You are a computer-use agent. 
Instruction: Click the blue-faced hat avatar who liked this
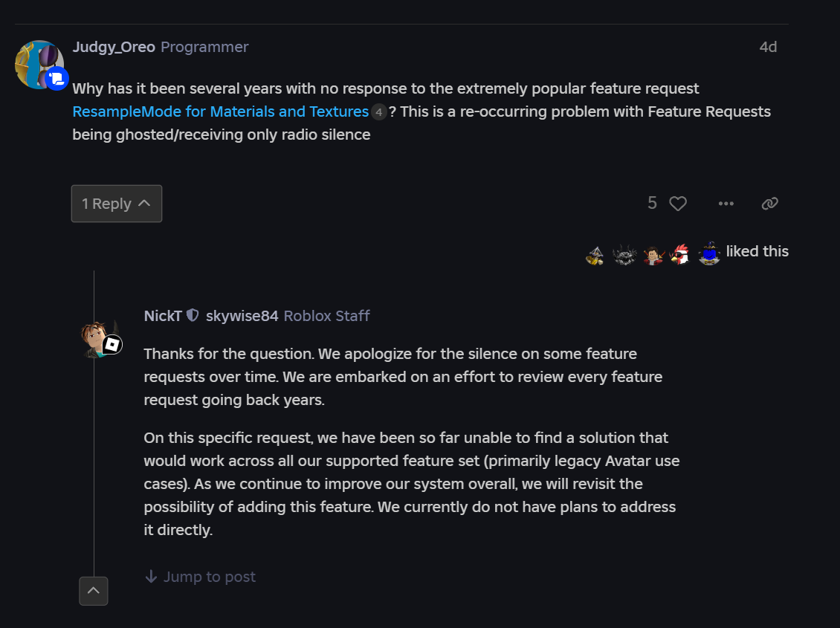[x=709, y=254]
